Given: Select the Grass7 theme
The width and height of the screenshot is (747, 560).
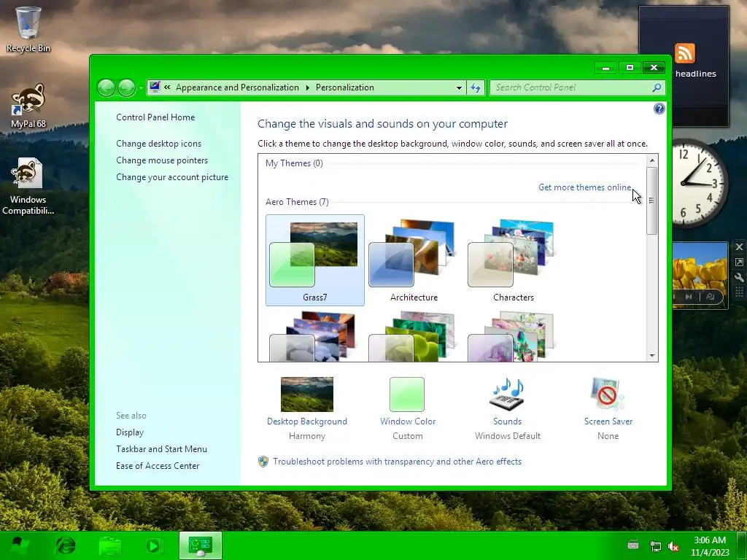Looking at the screenshot, I should (315, 260).
